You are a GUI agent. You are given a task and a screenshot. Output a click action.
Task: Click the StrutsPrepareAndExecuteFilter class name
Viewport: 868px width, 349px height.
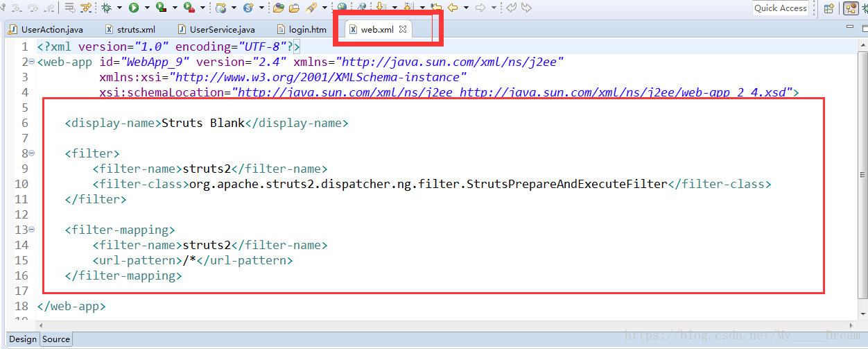[566, 184]
